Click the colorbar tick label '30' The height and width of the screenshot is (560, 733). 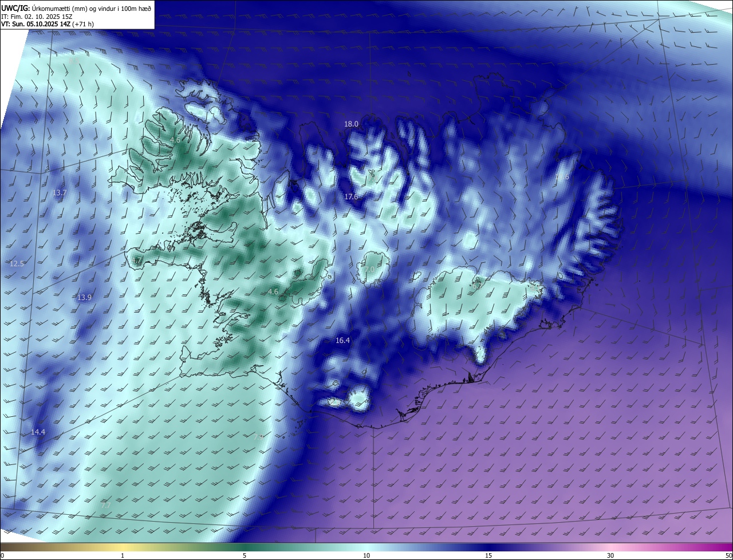click(x=610, y=555)
